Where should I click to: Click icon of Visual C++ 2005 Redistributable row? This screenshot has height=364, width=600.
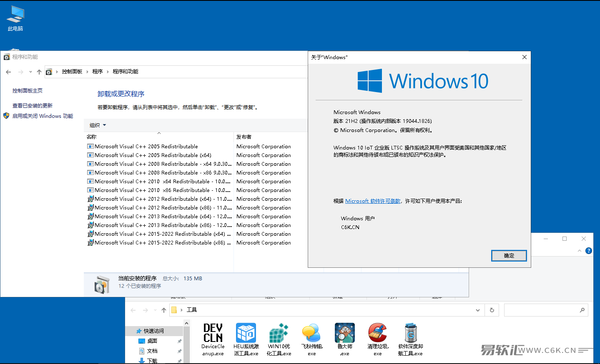90,147
